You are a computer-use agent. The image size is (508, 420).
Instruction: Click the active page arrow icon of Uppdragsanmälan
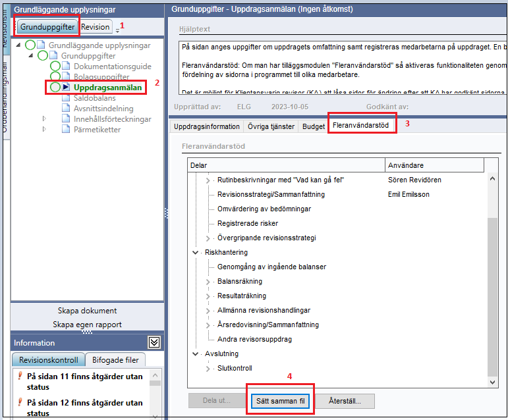click(x=66, y=87)
